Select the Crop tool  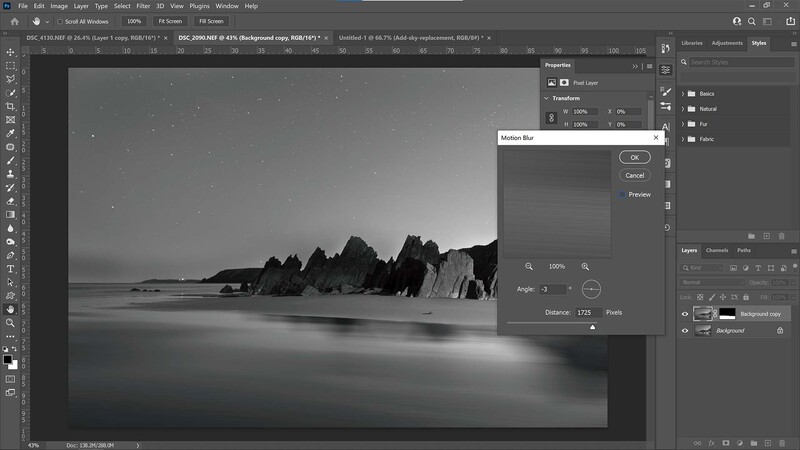10,106
